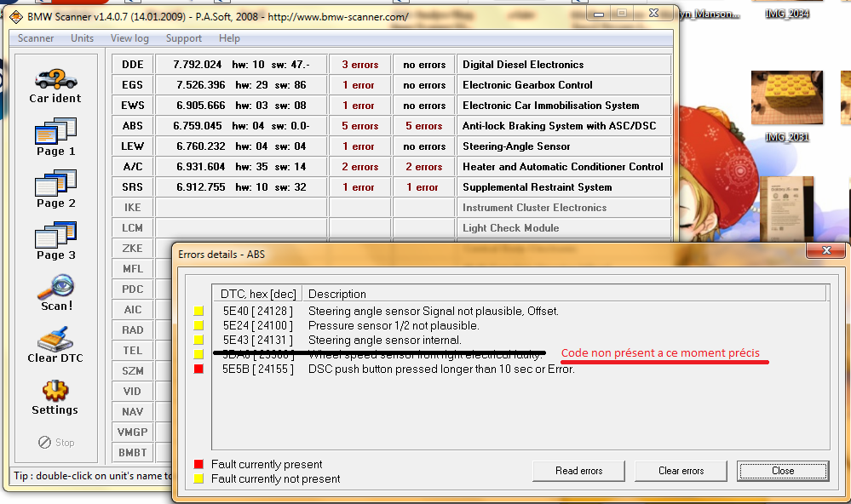Select A/C unit button
Viewport: 851px width, 504px height.
(x=133, y=167)
